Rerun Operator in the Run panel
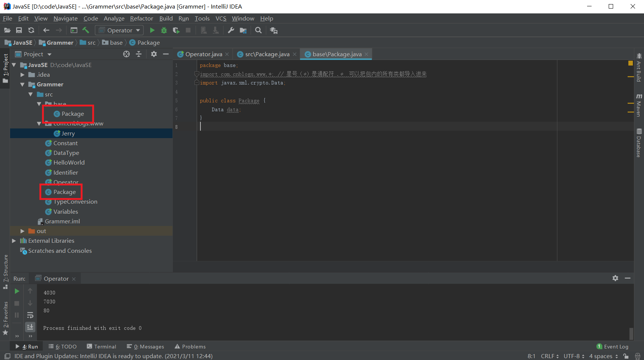The image size is (644, 360). click(x=17, y=291)
